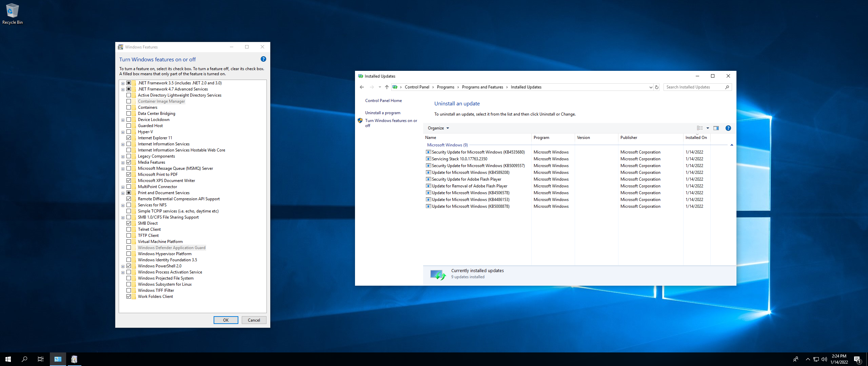
Task: Sort by Installed On column header
Action: pos(696,138)
